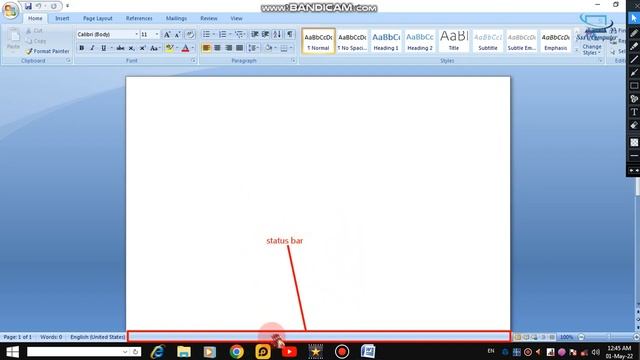Toggle bold formatting

coord(82,48)
